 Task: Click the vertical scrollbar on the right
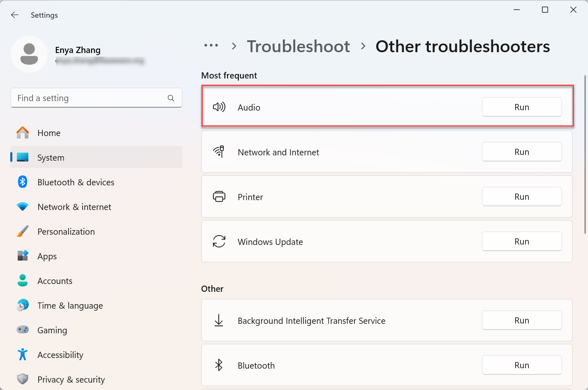[x=585, y=155]
